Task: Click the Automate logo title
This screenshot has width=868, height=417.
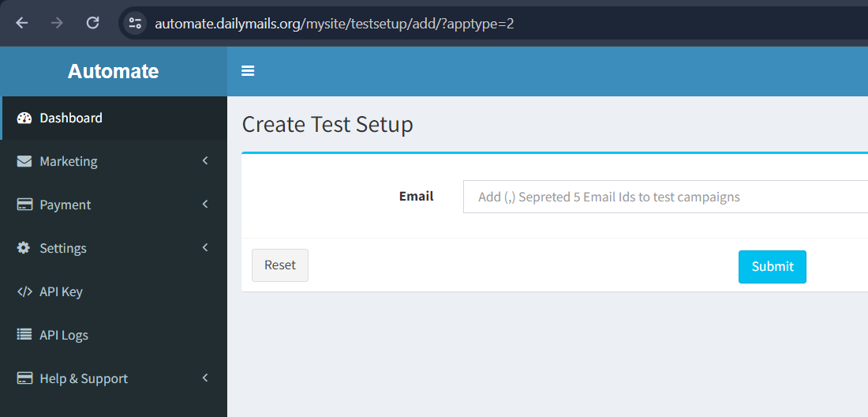Action: (113, 71)
